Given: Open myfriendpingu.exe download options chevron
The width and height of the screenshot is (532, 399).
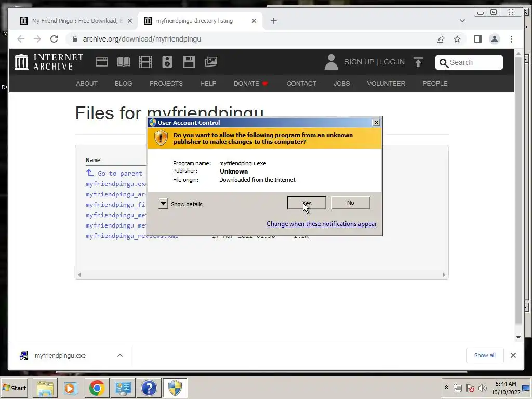Looking at the screenshot, I should point(120,355).
